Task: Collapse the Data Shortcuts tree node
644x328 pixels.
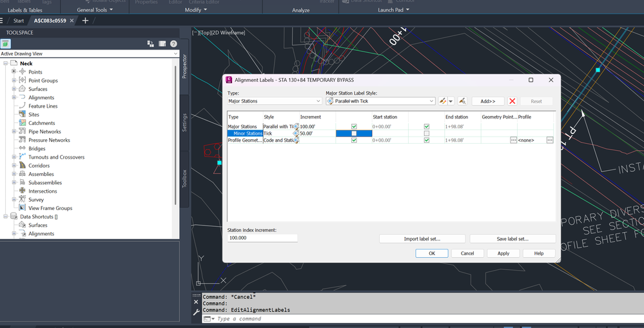Action: (5, 217)
